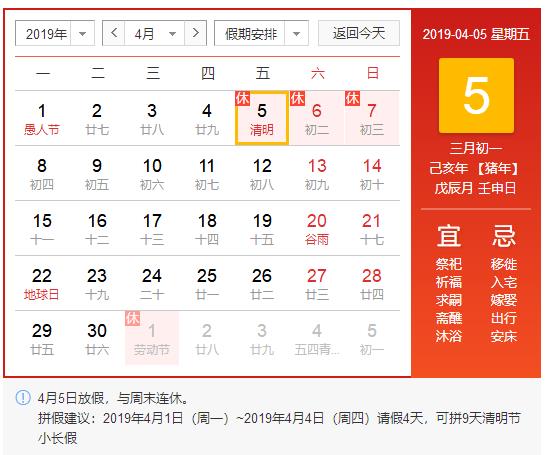Click the 2019-04-05 星期五 date header
Viewport: 545px width, 455px height.
pos(476,34)
